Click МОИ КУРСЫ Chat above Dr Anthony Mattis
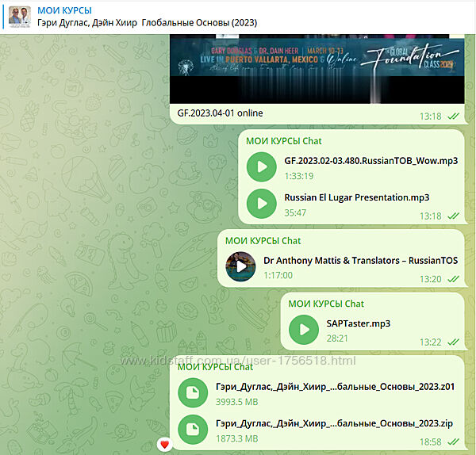The height and width of the screenshot is (455, 476). (x=263, y=241)
